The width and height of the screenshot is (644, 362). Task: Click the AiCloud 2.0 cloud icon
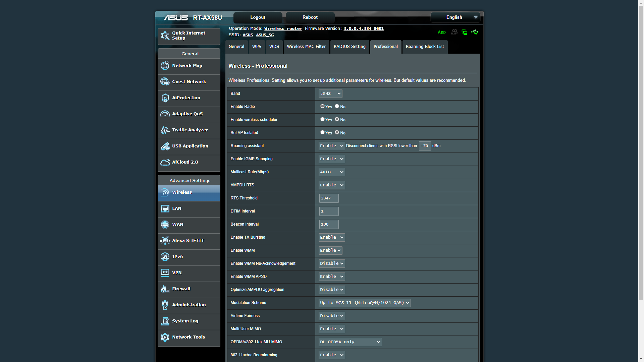coord(165,162)
